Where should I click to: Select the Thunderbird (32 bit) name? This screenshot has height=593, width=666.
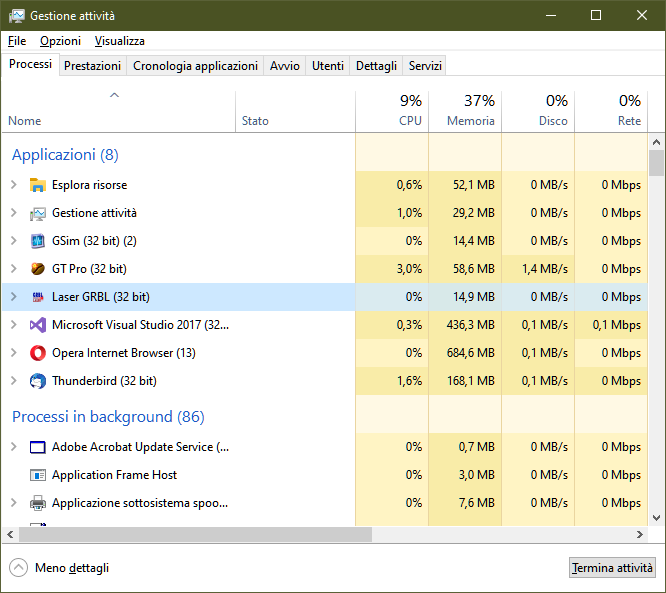(104, 381)
